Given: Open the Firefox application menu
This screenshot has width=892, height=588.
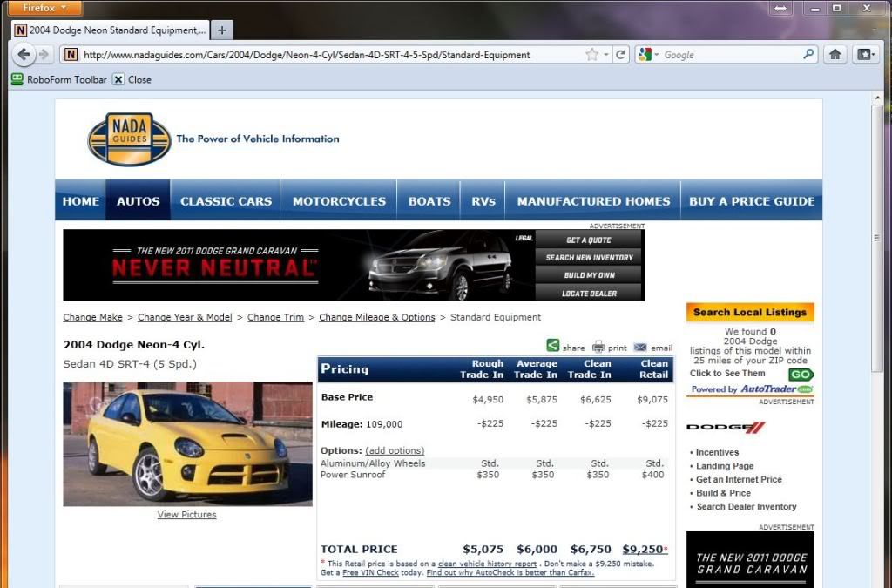Looking at the screenshot, I should 45,8.
